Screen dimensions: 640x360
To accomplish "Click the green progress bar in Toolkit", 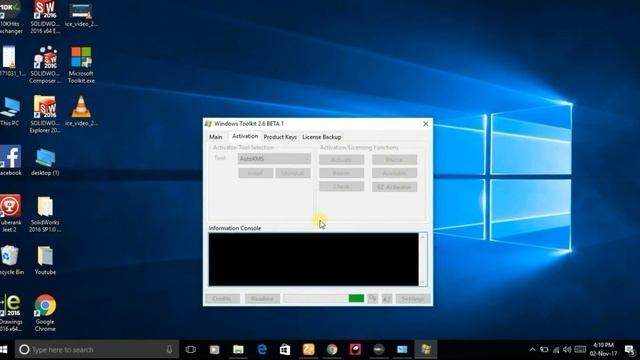I will (x=356, y=299).
